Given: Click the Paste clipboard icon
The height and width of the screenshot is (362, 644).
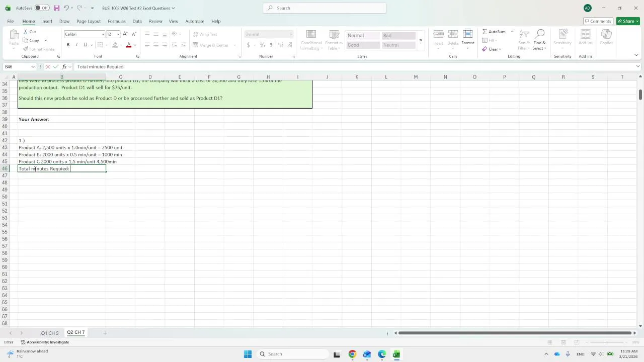Looking at the screenshot, I should [14, 34].
